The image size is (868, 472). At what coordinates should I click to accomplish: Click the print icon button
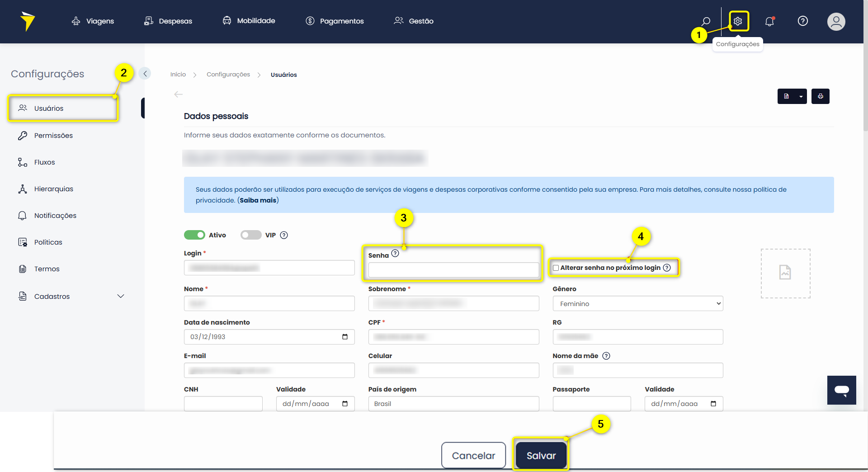(821, 96)
